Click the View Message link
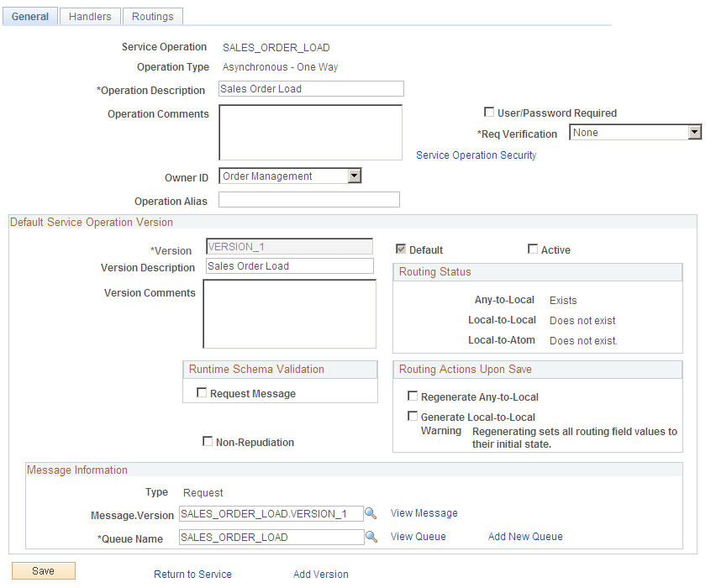The image size is (716, 588). (424, 513)
